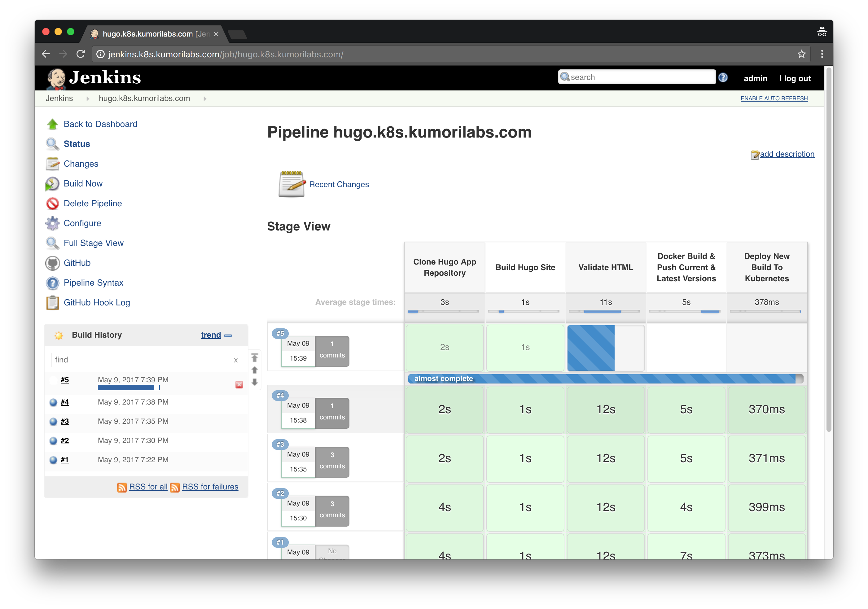Screen dimensions: 868x609
Task: Open the Status sidebar item
Action: (77, 144)
